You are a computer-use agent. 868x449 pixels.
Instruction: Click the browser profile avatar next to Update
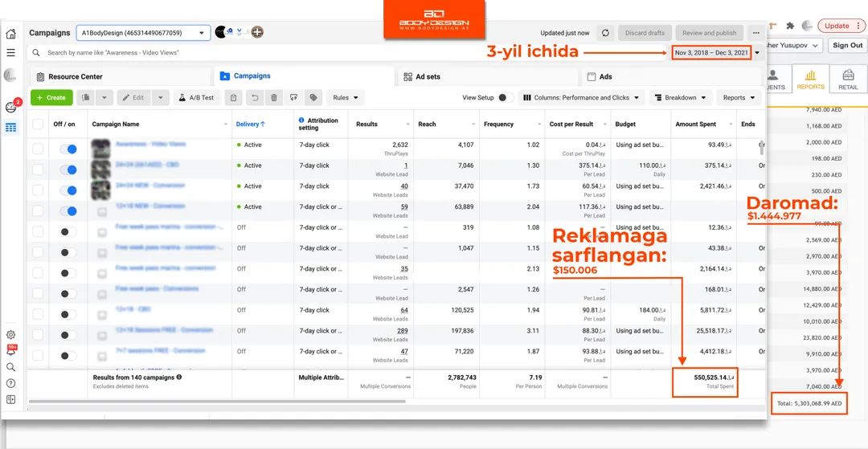(808, 26)
